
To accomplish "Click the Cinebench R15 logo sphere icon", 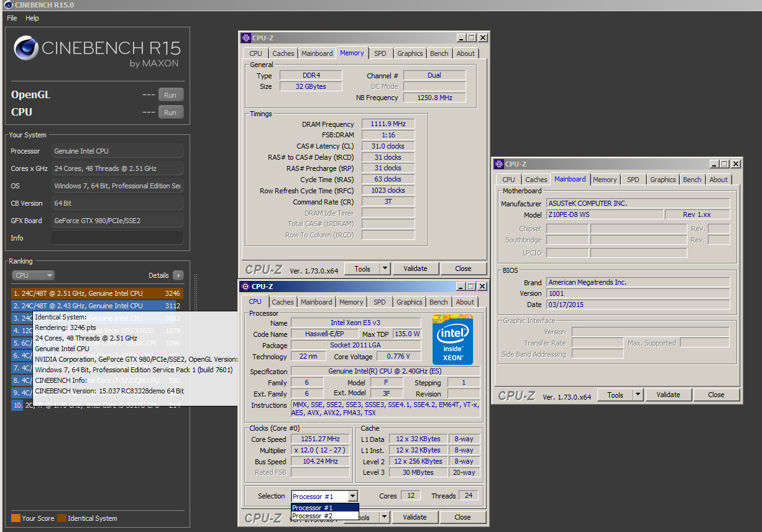I will (26, 48).
